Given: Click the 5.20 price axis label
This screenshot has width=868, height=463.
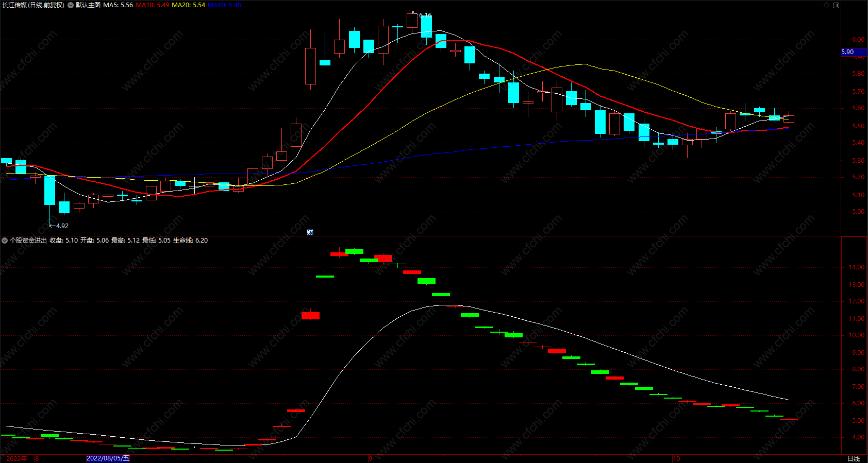Looking at the screenshot, I should pos(858,177).
